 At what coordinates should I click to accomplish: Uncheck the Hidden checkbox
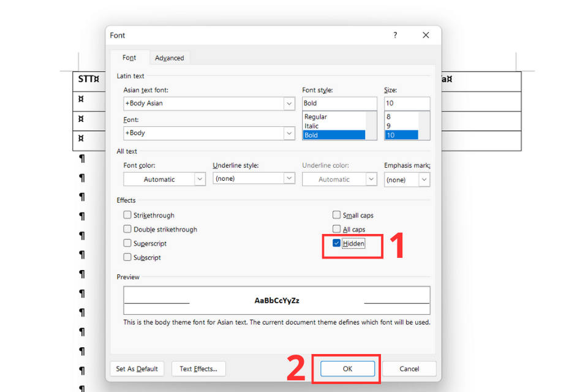pos(336,243)
